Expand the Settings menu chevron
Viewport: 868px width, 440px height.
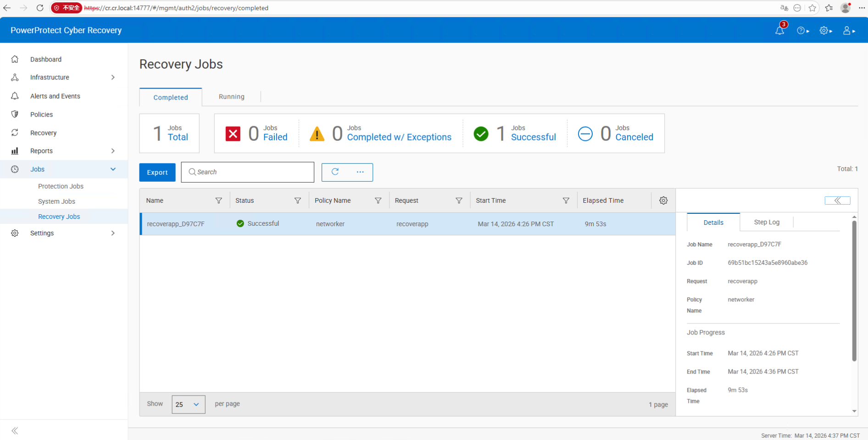113,233
